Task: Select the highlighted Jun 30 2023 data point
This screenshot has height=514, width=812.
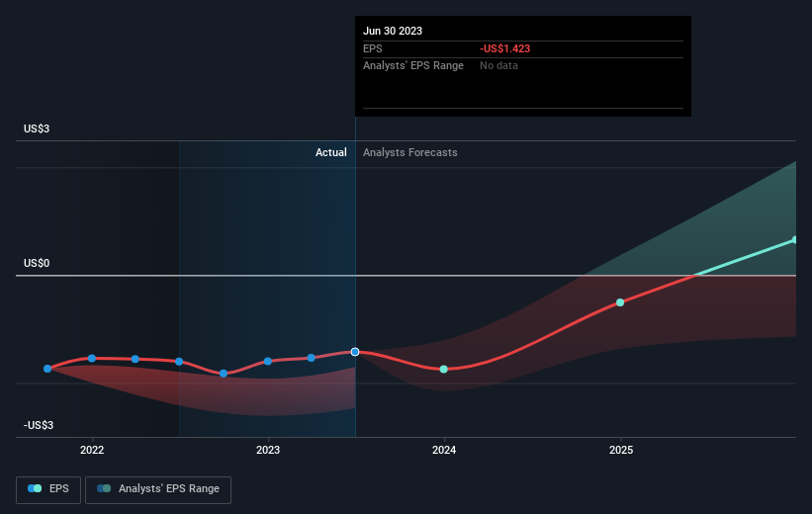Action: point(355,352)
